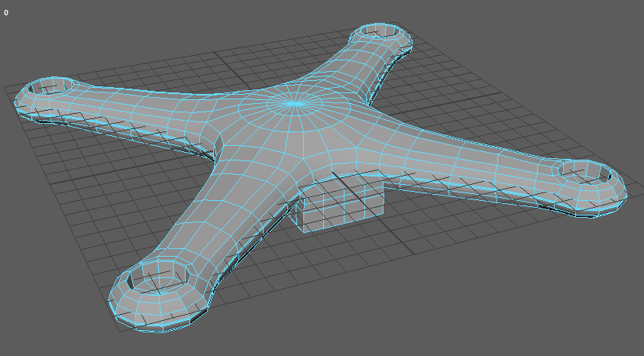Click the center vertex of the circular hub

pyautogui.click(x=294, y=104)
